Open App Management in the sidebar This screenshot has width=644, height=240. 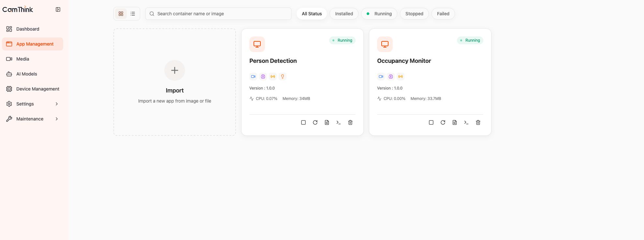pyautogui.click(x=33, y=44)
